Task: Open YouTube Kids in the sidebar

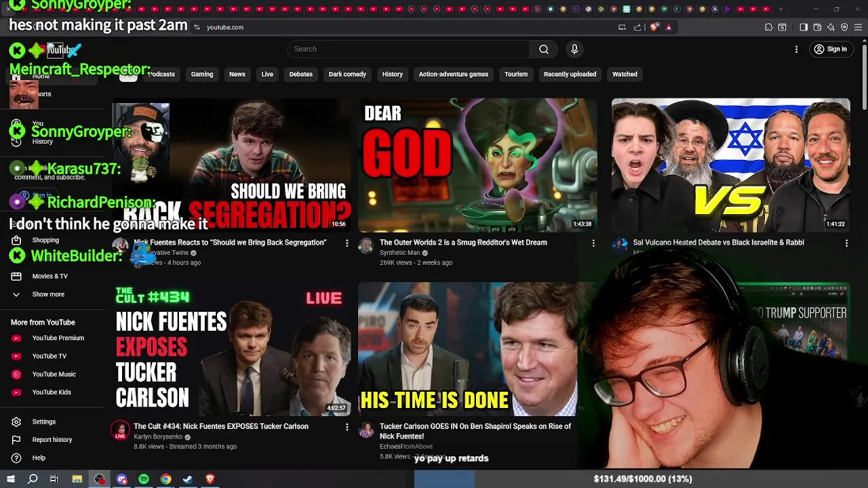Action: coord(52,392)
